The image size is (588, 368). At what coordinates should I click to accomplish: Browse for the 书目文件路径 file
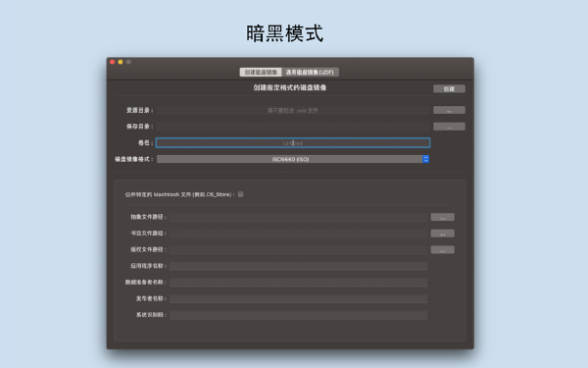coord(443,234)
